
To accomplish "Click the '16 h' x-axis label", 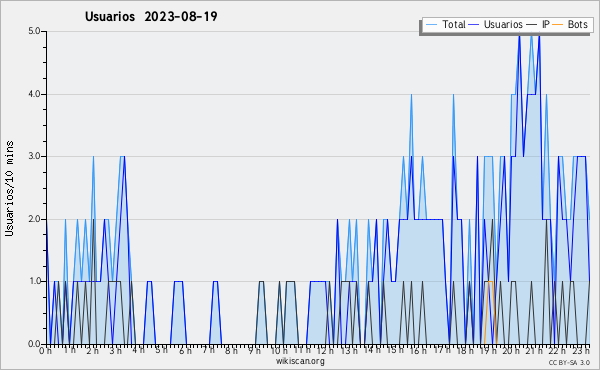I will tap(418, 351).
